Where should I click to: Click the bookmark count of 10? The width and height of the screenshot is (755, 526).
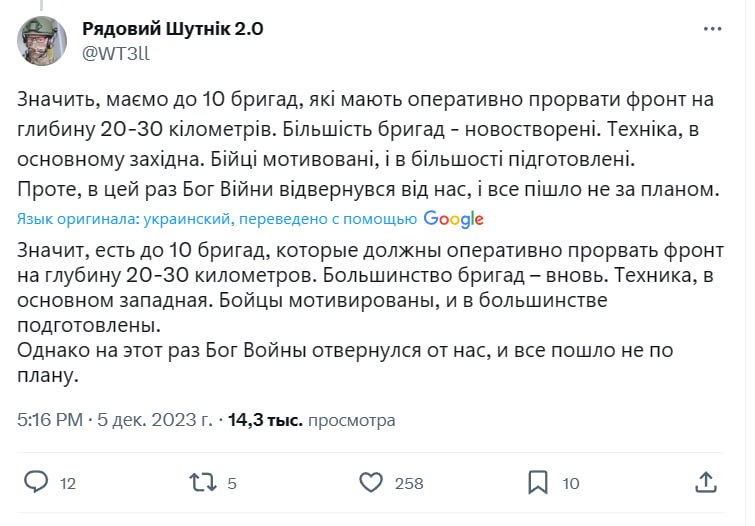tap(571, 484)
